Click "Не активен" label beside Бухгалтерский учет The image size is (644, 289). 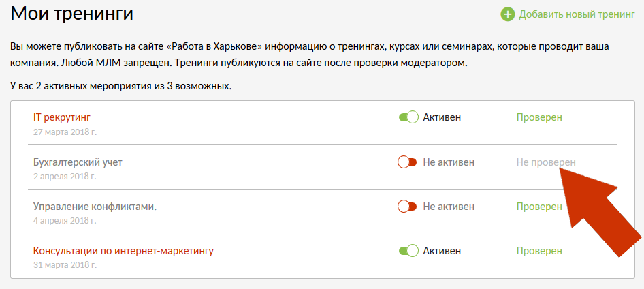click(449, 162)
